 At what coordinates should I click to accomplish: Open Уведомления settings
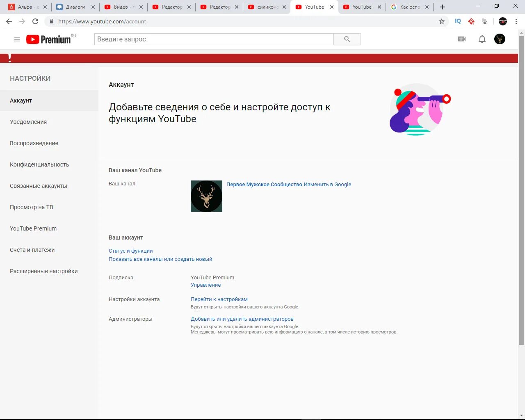(x=49, y=122)
